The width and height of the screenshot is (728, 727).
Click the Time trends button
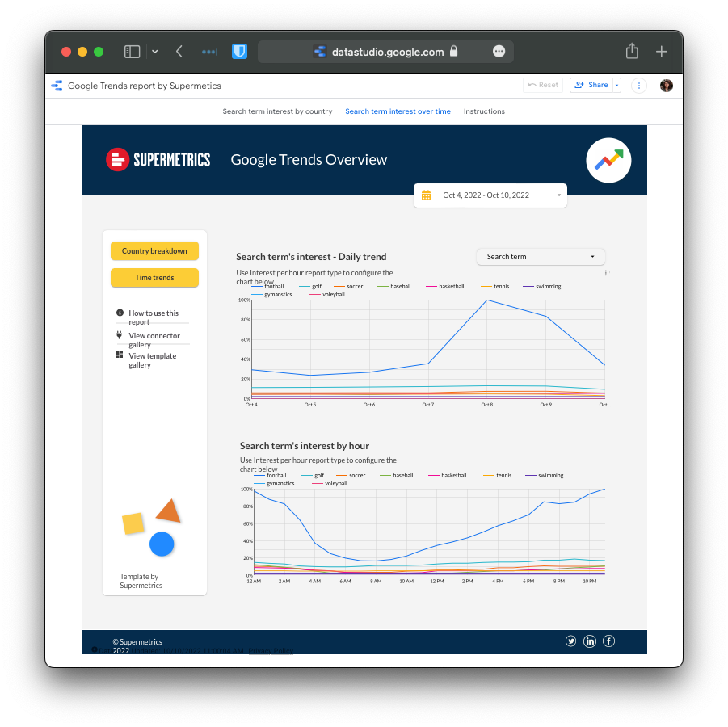[x=154, y=278]
